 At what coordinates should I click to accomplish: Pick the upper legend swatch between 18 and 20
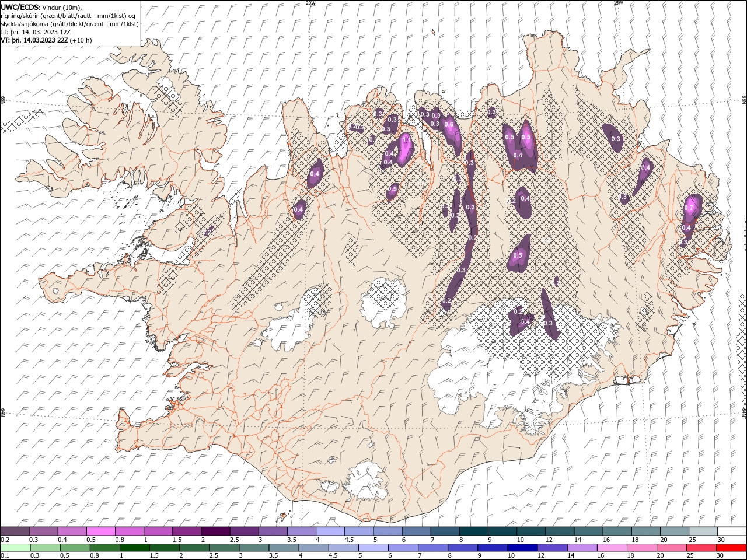[645, 531]
